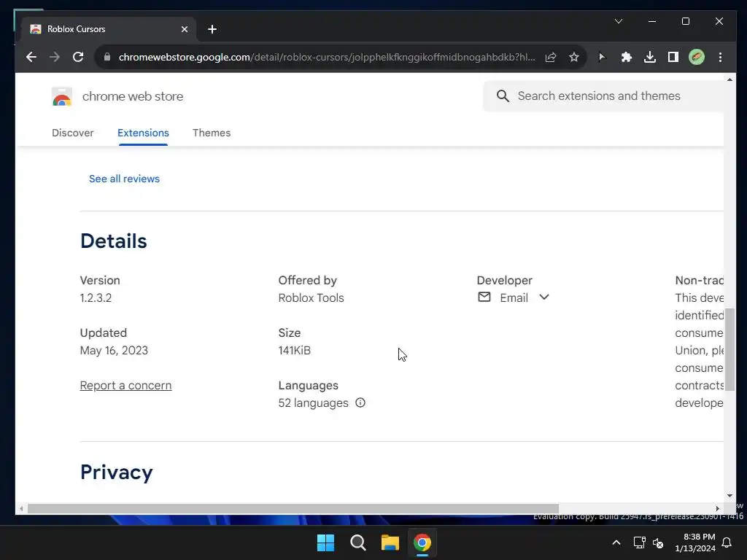This screenshot has height=560, width=747.
Task: Open the Chrome profile avatar
Action: (697, 57)
